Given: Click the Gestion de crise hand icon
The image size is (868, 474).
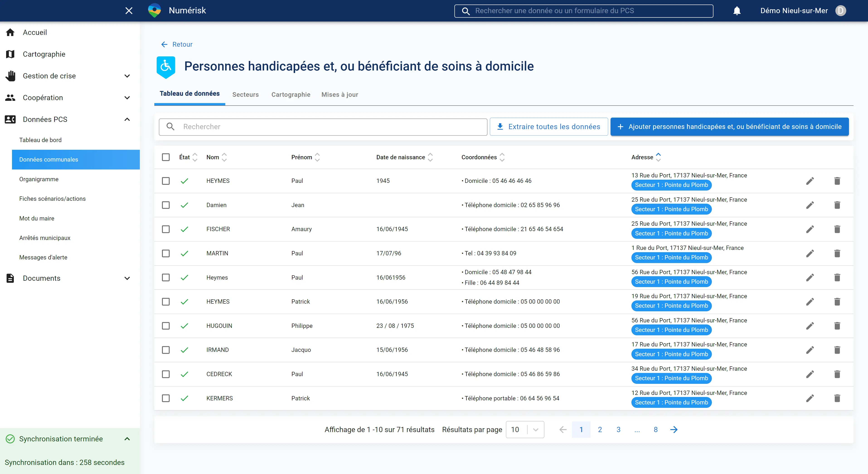Looking at the screenshot, I should [x=10, y=76].
